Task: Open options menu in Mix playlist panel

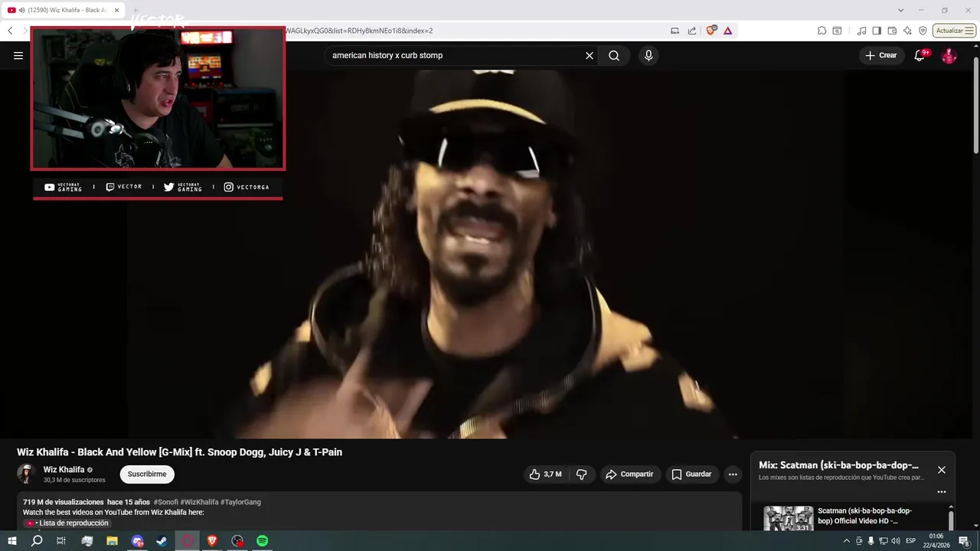Action: point(942,492)
